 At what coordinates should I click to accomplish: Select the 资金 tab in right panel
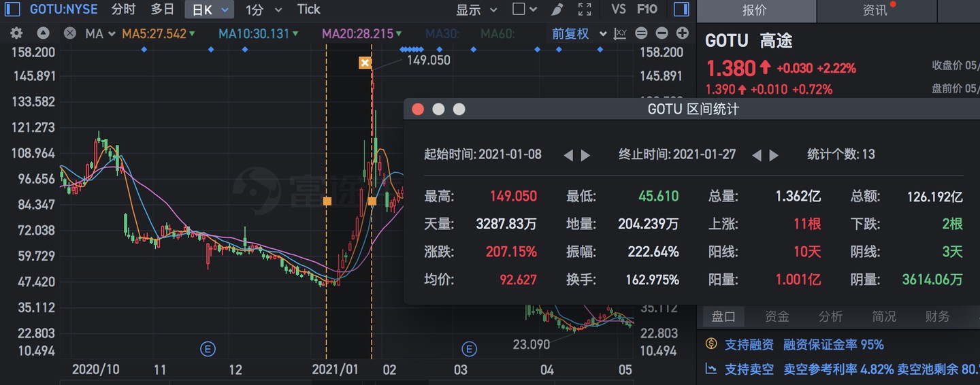click(x=777, y=316)
